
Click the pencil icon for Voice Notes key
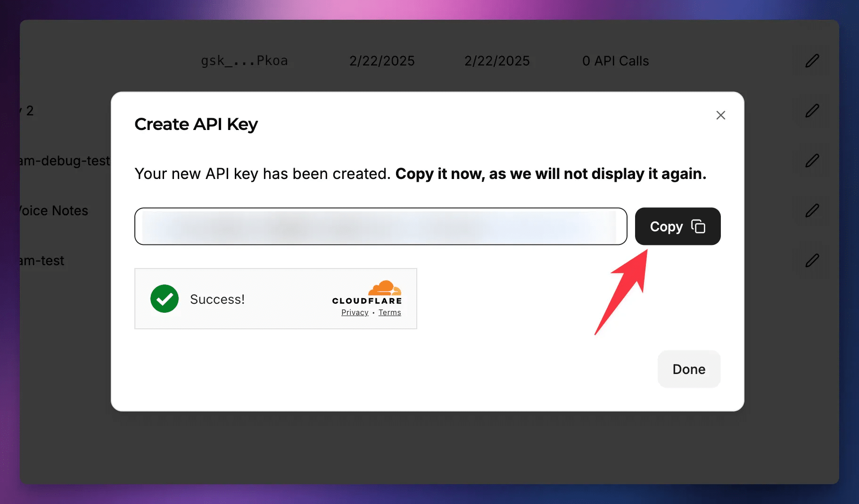(x=812, y=211)
